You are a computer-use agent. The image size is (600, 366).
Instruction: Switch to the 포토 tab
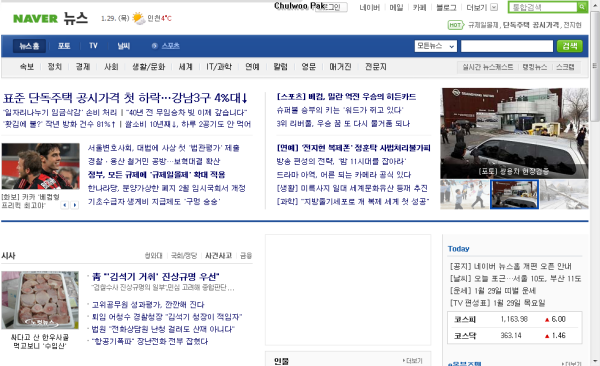[x=64, y=46]
